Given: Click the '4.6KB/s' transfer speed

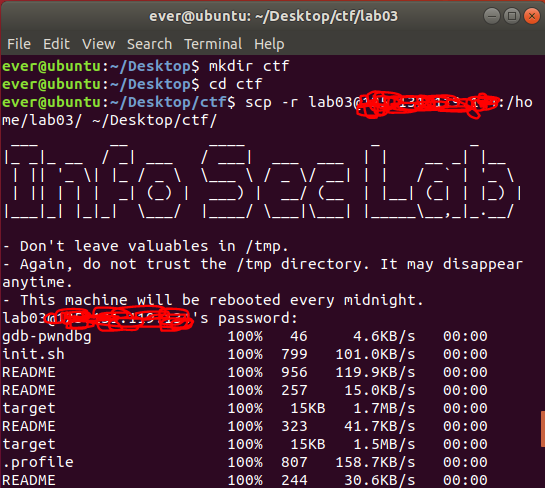Looking at the screenshot, I should coord(384,336).
